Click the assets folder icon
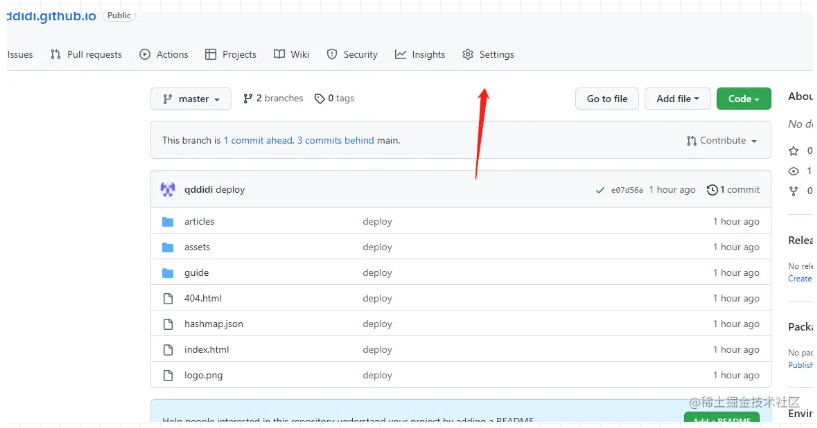 pos(168,247)
